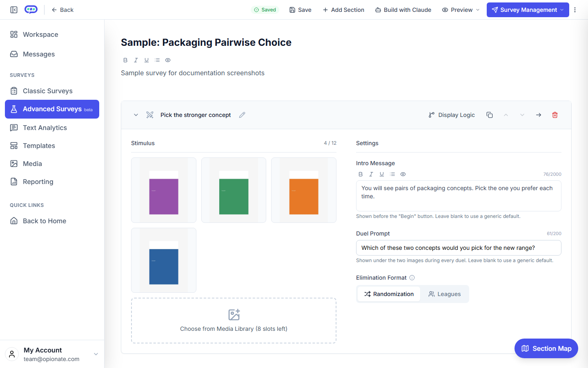
Task: Toggle bold in the survey description toolbar
Action: pos(125,60)
